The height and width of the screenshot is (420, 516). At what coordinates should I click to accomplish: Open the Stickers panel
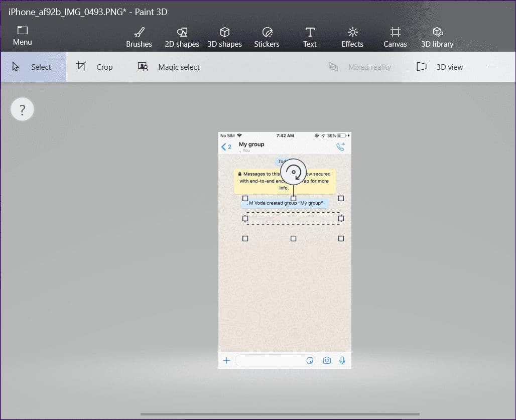[x=267, y=38]
